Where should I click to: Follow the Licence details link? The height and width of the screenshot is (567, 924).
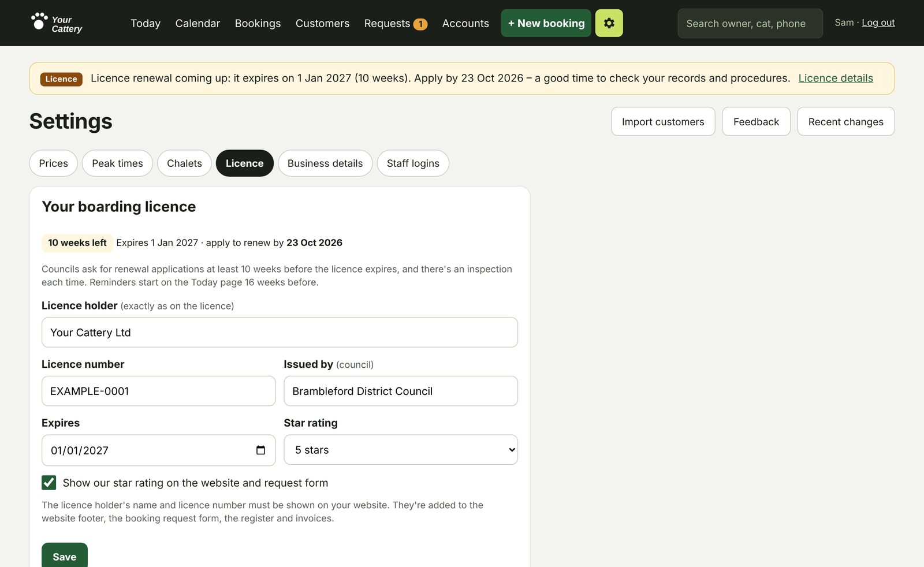(836, 78)
